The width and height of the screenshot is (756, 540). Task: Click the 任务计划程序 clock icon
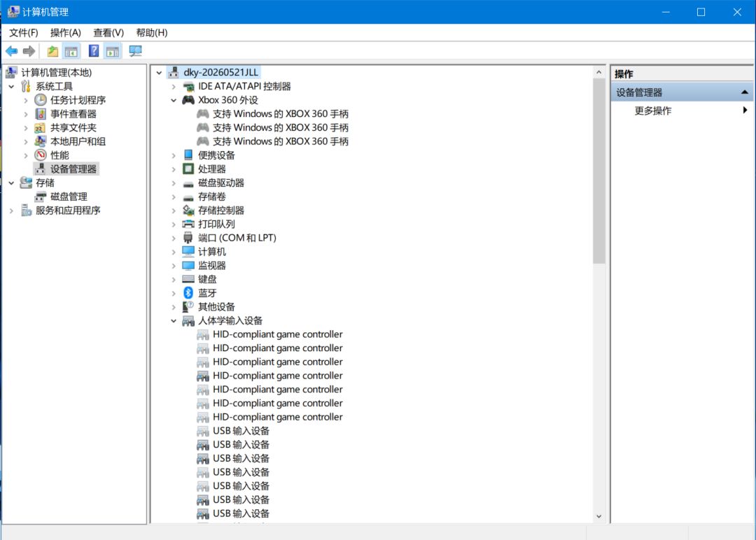pos(41,100)
